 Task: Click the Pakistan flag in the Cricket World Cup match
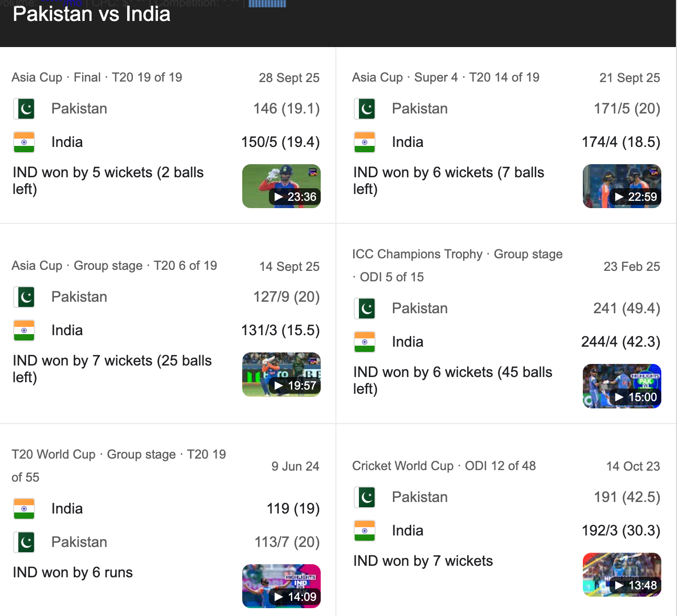tap(365, 497)
